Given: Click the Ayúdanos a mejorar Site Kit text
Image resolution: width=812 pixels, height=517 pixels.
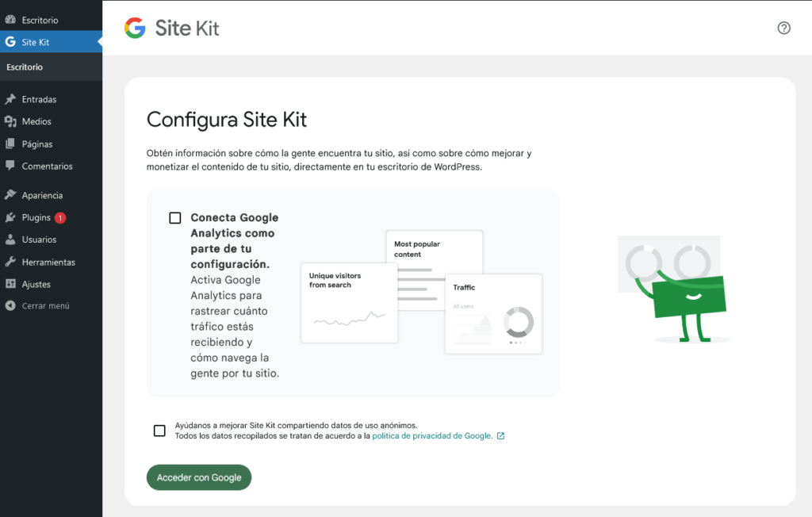Looking at the screenshot, I should [x=296, y=425].
